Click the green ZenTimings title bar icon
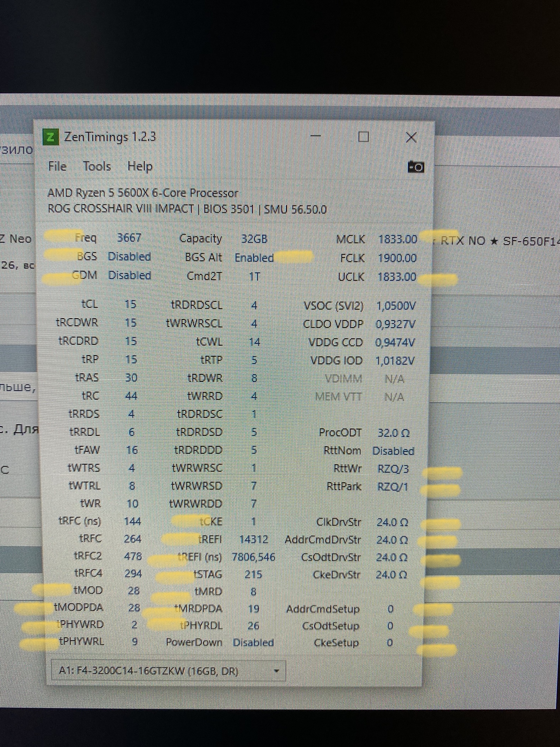The image size is (560, 747). [51, 137]
